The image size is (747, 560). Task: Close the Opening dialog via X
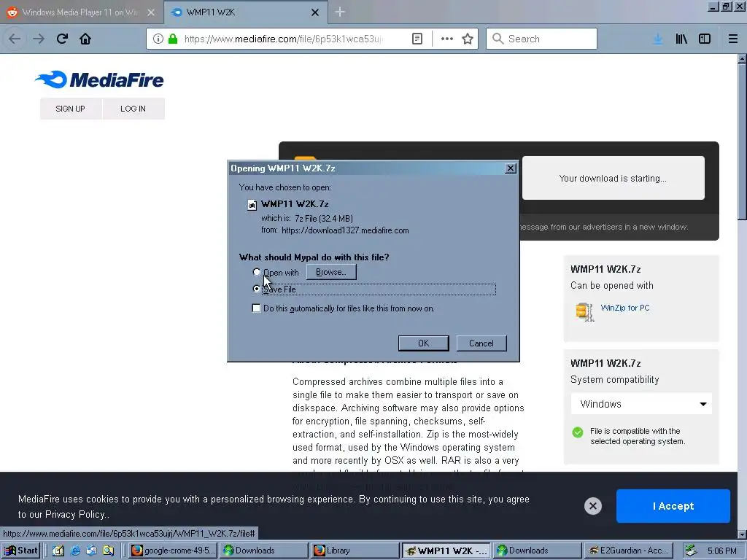tap(510, 168)
